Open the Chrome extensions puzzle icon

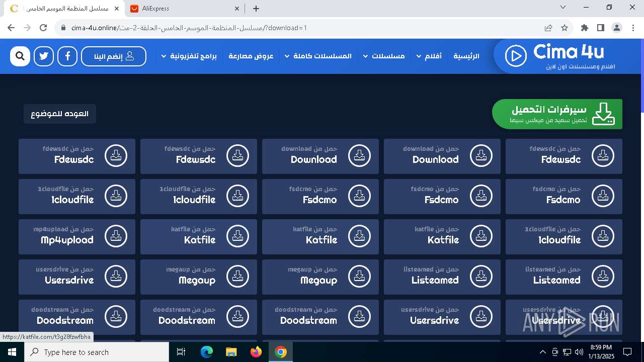click(x=585, y=28)
